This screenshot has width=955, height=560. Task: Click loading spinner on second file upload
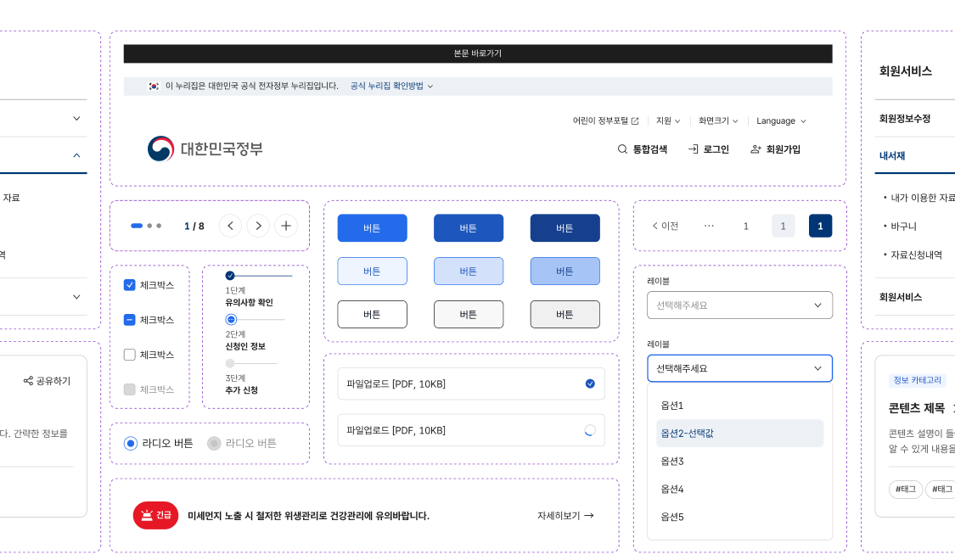click(x=590, y=430)
